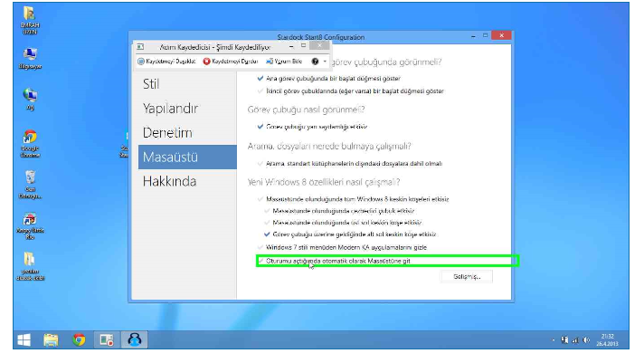Viewport: 644px width, 363px height.
Task: Click the network signal tray icon
Action: pos(575,340)
